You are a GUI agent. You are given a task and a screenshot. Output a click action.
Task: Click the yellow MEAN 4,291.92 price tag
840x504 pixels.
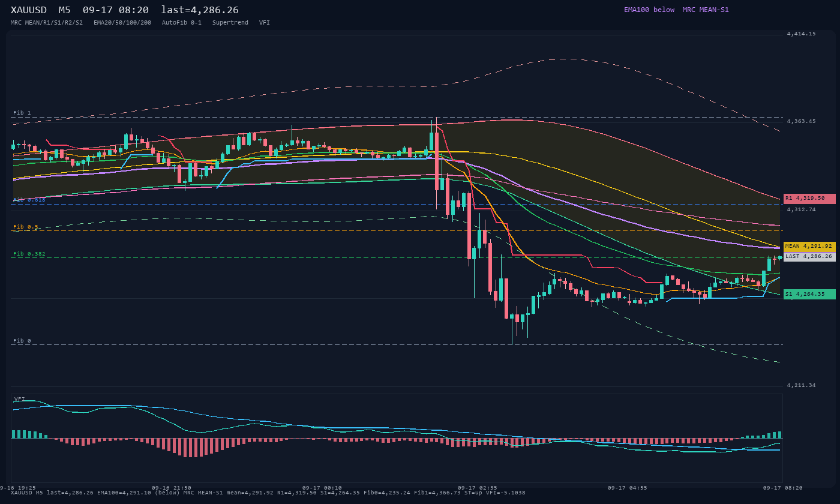click(x=809, y=247)
